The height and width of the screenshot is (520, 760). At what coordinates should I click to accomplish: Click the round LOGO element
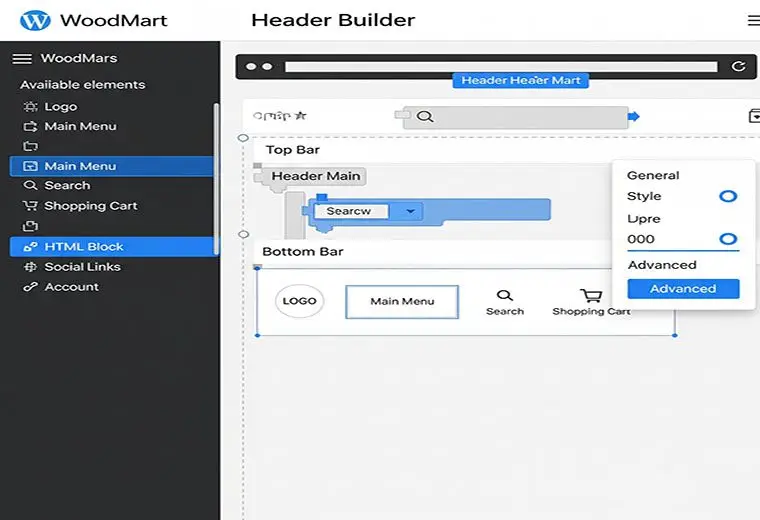tap(299, 301)
